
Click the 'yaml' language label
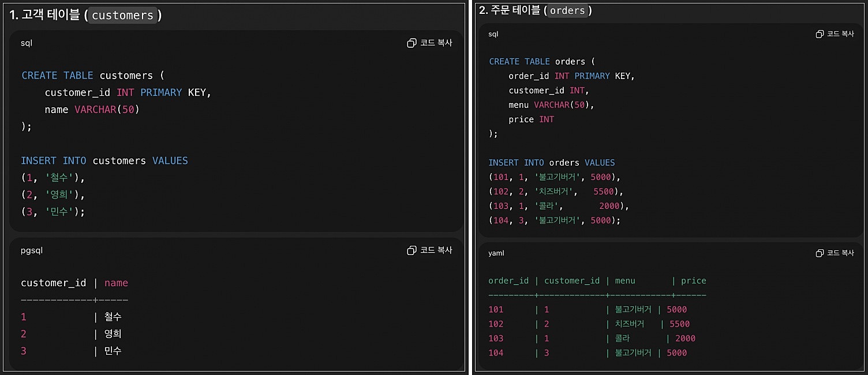click(x=496, y=253)
